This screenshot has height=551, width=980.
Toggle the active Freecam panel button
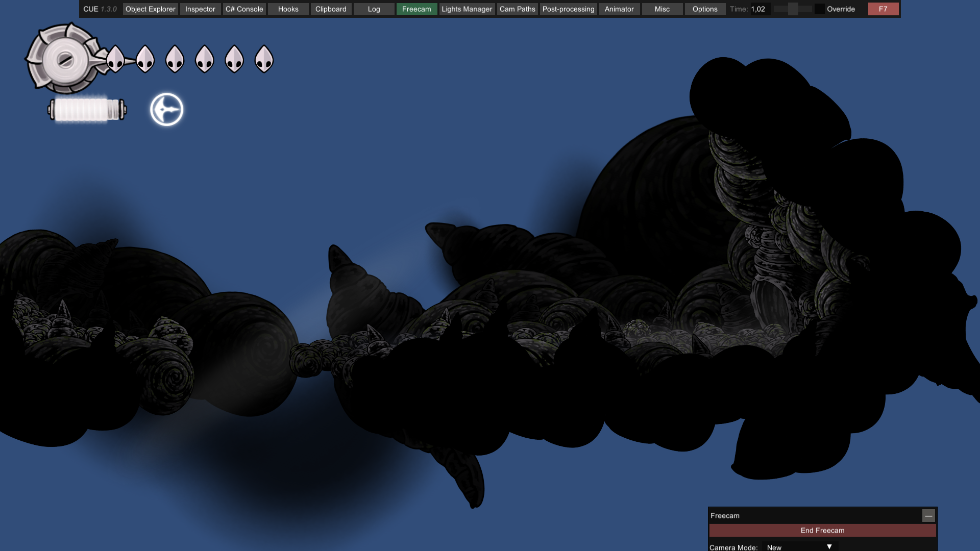coord(416,9)
